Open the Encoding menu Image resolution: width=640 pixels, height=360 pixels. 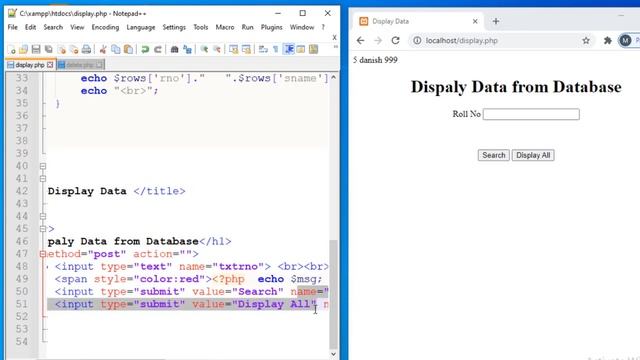(105, 27)
